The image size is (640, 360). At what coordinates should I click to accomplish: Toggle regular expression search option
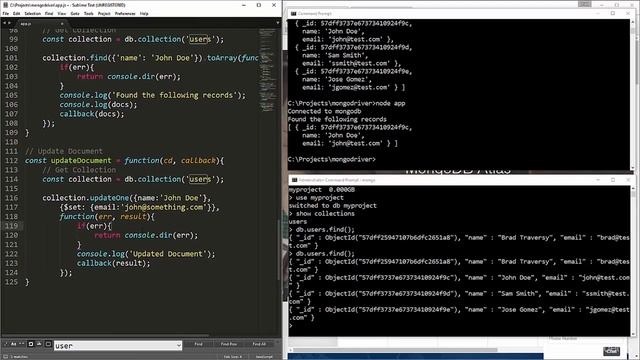point(6,344)
